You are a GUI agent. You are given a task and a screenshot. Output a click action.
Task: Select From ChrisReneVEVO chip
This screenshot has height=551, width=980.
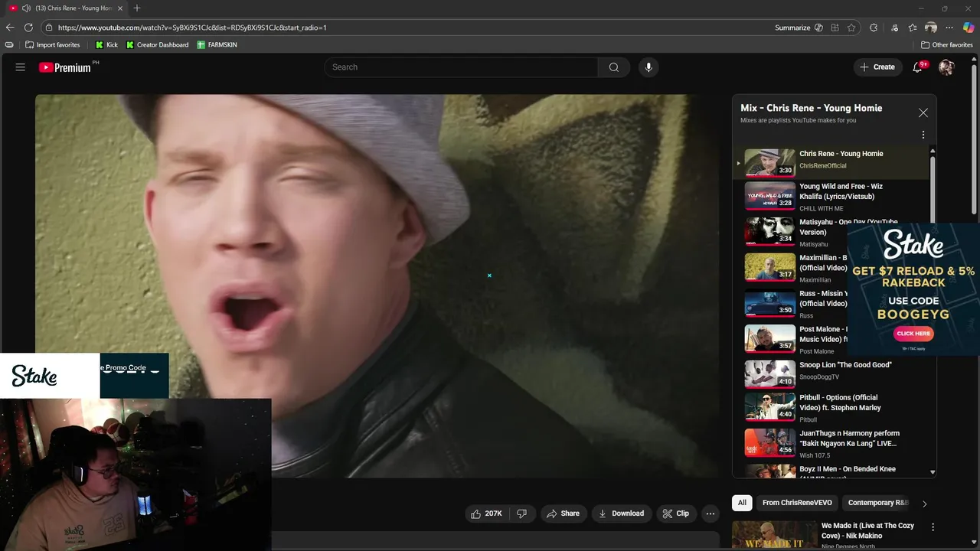coord(797,503)
